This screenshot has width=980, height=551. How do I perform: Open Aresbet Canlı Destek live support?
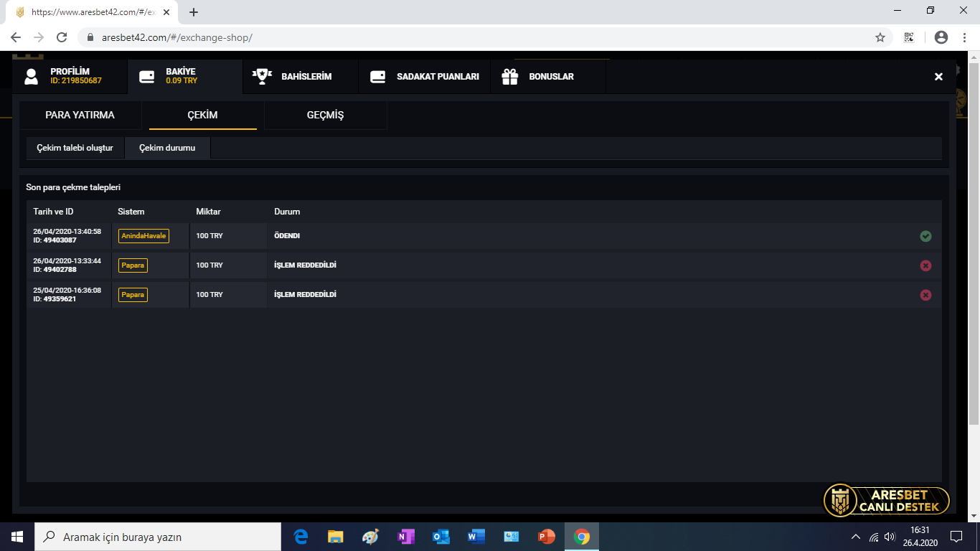[x=887, y=500]
